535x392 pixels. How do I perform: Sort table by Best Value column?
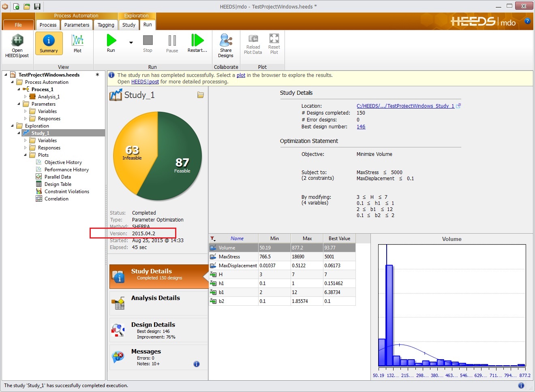[339, 239]
